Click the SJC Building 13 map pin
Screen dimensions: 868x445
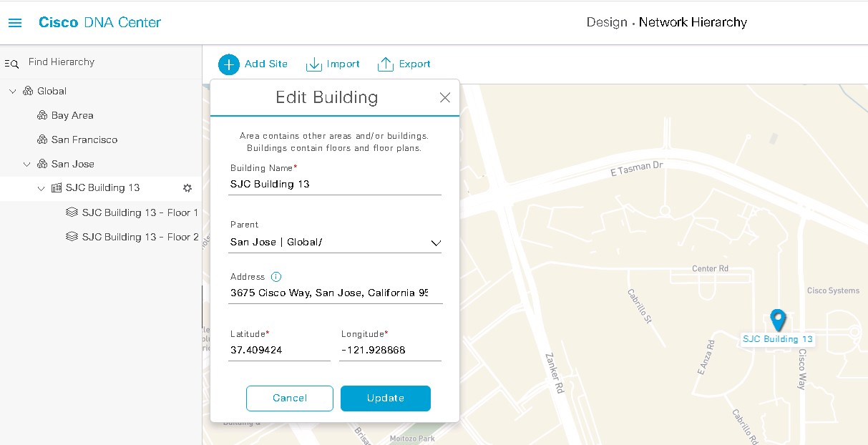point(778,320)
